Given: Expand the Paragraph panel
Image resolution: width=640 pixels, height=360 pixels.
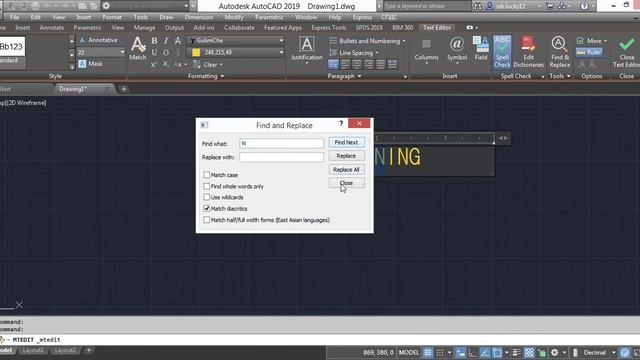Looking at the screenshot, I should [345, 76].
